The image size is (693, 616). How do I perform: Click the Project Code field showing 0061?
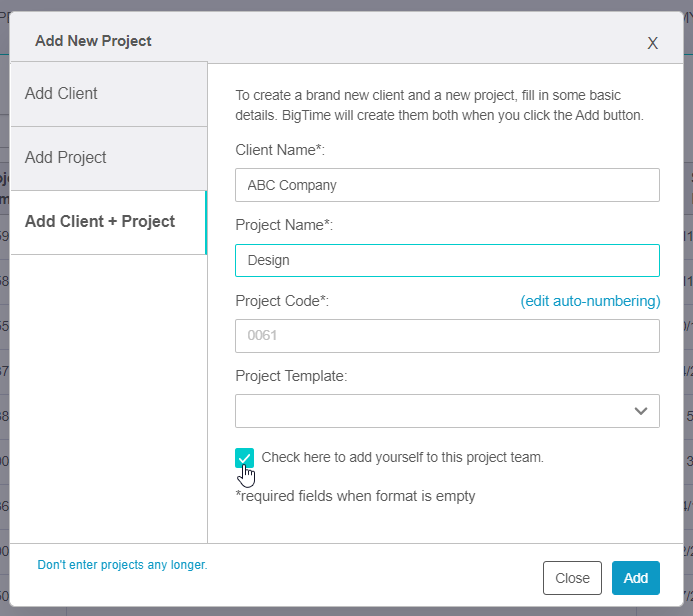click(447, 336)
